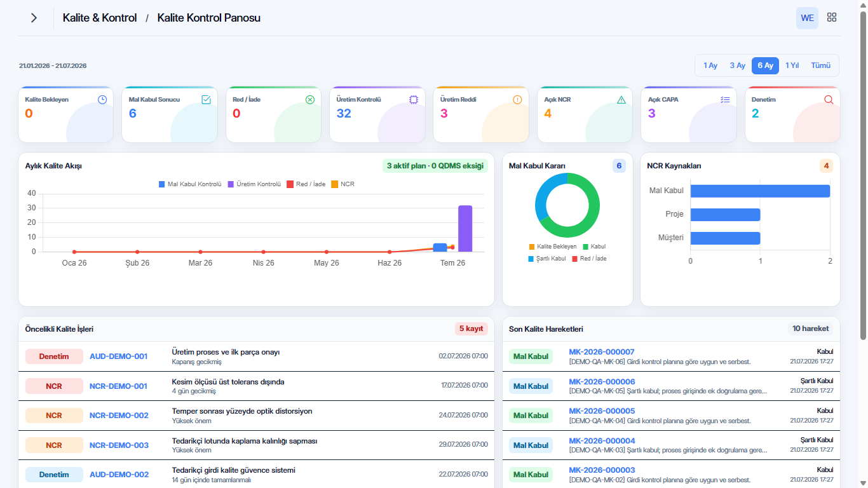This screenshot has width=868, height=488.
Task: Click the crossed-circle icon on Red / İade card
Action: pyautogui.click(x=310, y=100)
